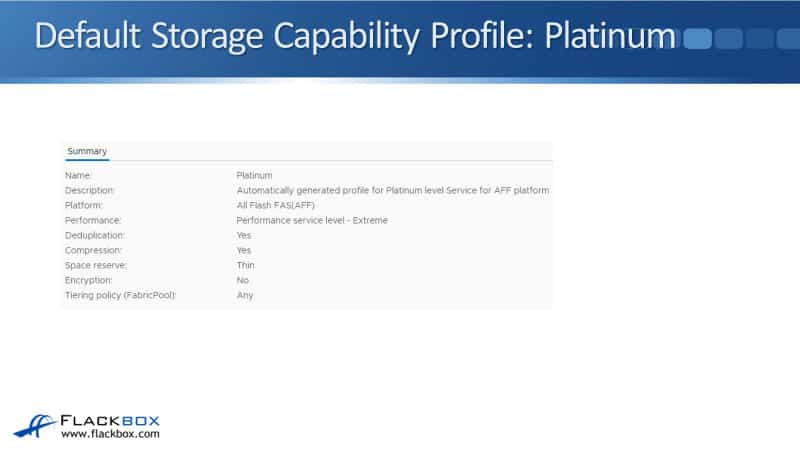Select the Compression field label

(x=93, y=250)
